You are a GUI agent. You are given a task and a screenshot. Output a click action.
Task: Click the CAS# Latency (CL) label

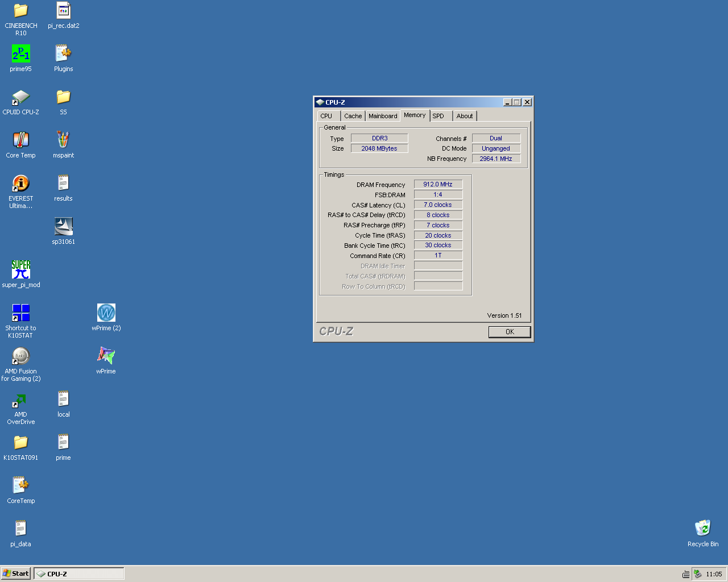378,205
